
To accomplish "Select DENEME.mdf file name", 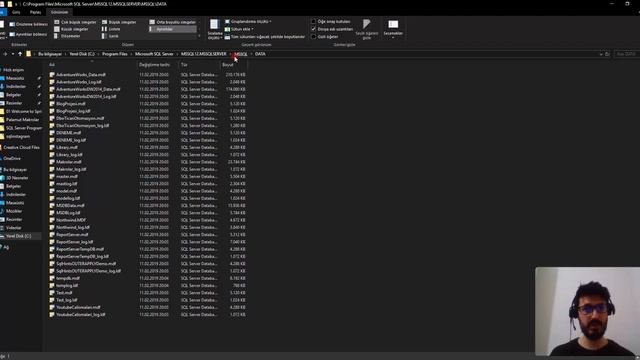I will tap(69, 133).
